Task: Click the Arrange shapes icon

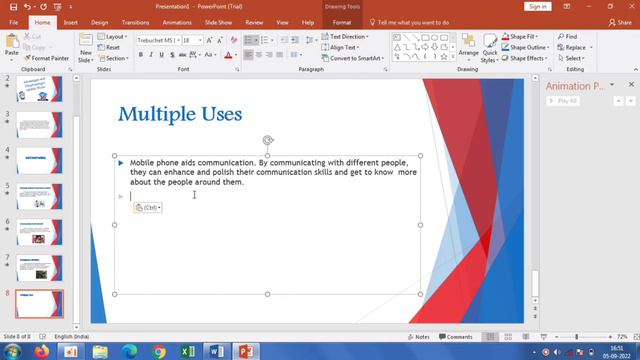Action: pos(468,46)
